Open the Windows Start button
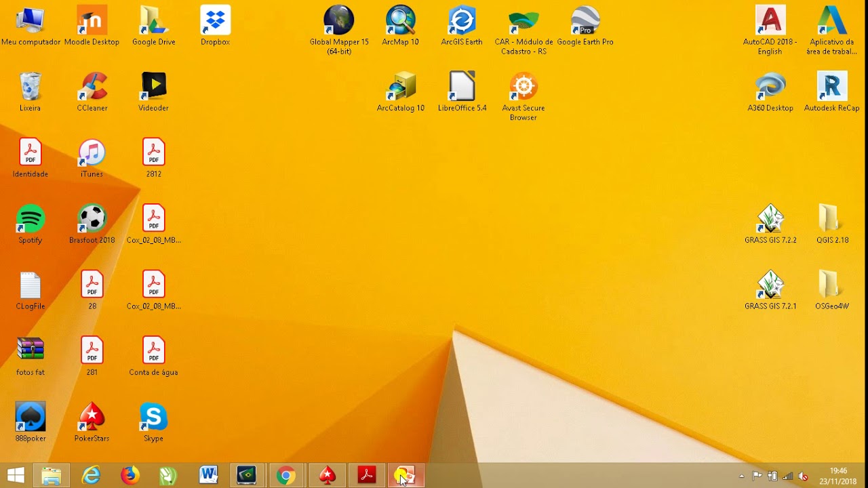 pos(16,476)
